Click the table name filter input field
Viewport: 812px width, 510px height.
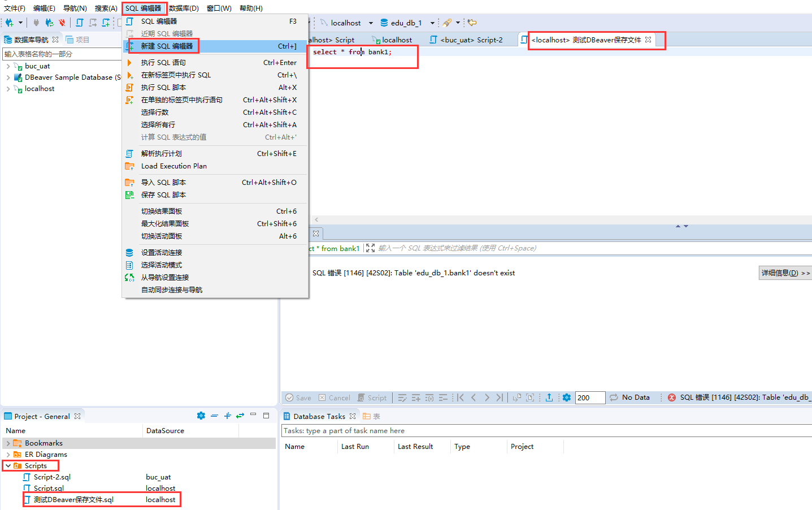click(x=62, y=54)
